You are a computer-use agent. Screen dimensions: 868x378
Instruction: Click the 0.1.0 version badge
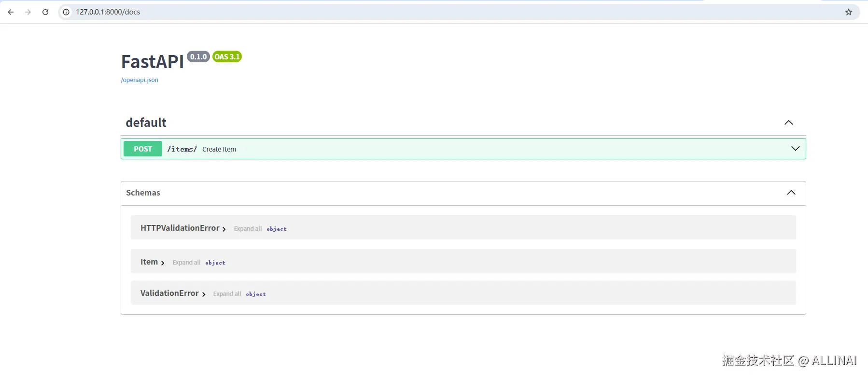pos(198,56)
